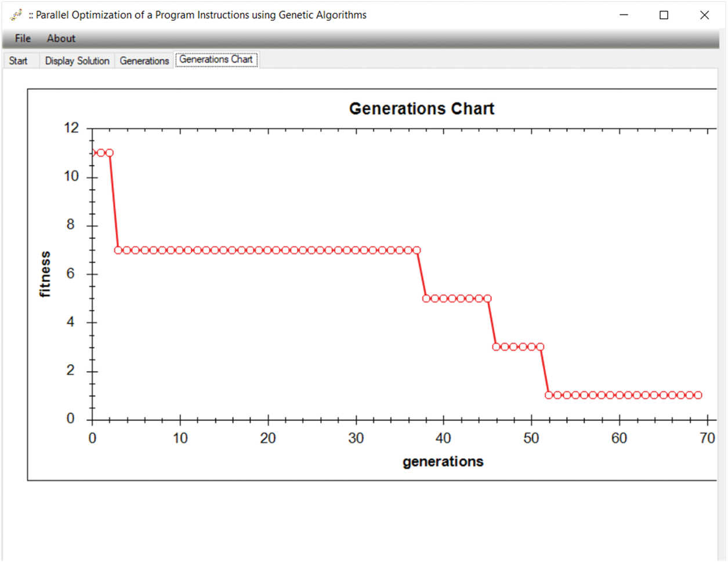Switch to the Display Solution tab
728x563 pixels.
77,61
